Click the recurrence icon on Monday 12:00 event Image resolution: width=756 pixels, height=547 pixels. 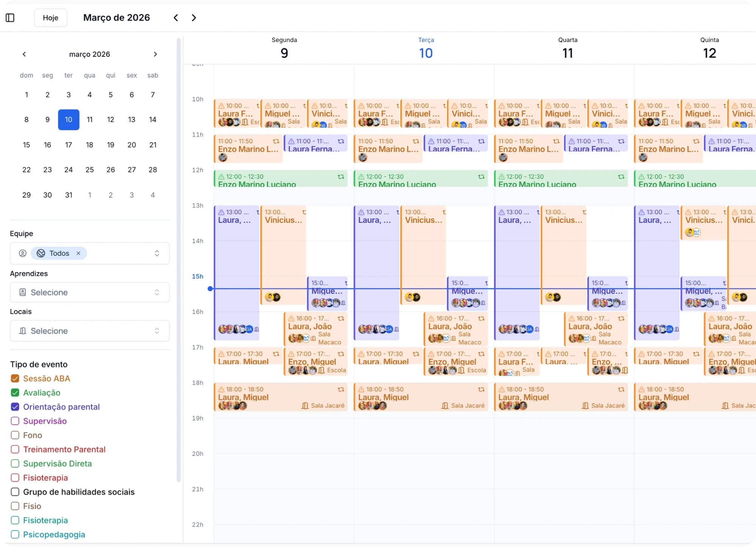tap(341, 176)
